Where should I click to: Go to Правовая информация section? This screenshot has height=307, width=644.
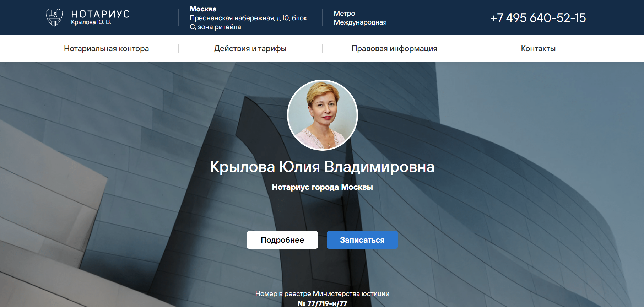coord(394,49)
